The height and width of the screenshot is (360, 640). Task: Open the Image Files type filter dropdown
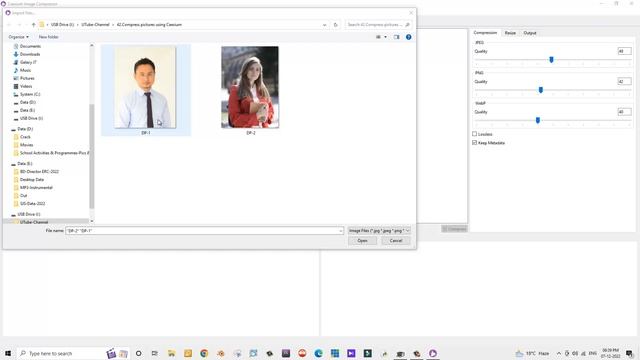pyautogui.click(x=379, y=231)
